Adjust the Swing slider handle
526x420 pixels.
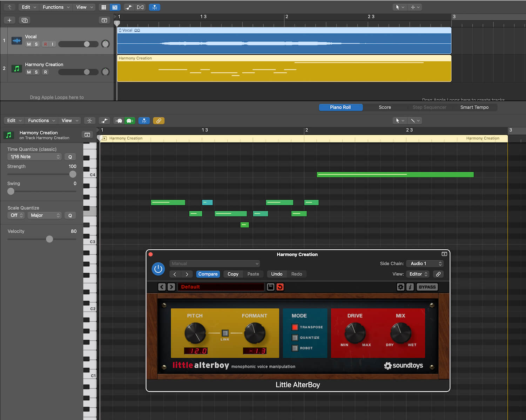coord(11,191)
